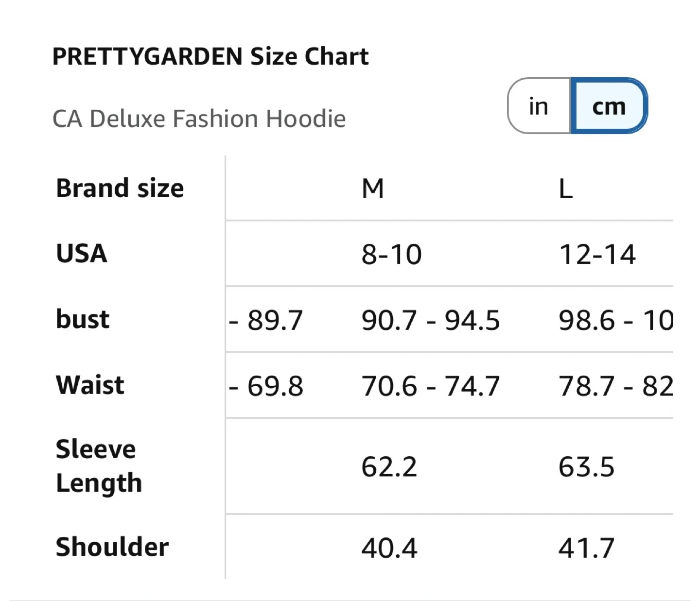The image size is (700, 601).
Task: Click the 90.7 - 94.5 bust value
Action: tap(430, 320)
